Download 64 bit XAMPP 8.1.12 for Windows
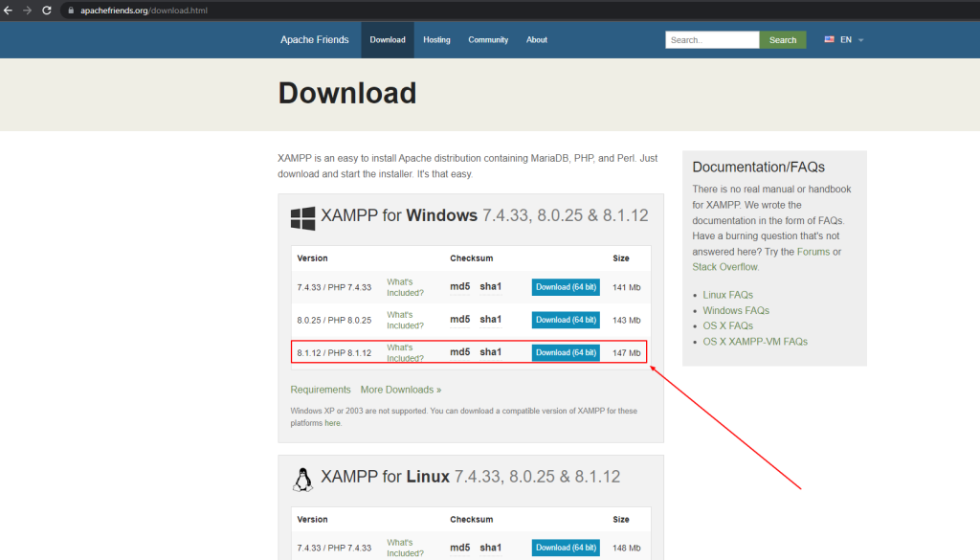980x560 pixels. 566,352
